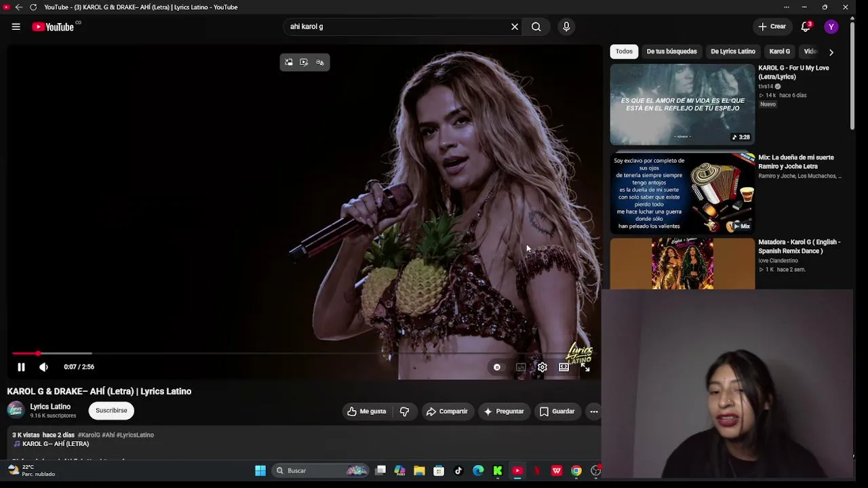Pause the video playback

click(21, 367)
